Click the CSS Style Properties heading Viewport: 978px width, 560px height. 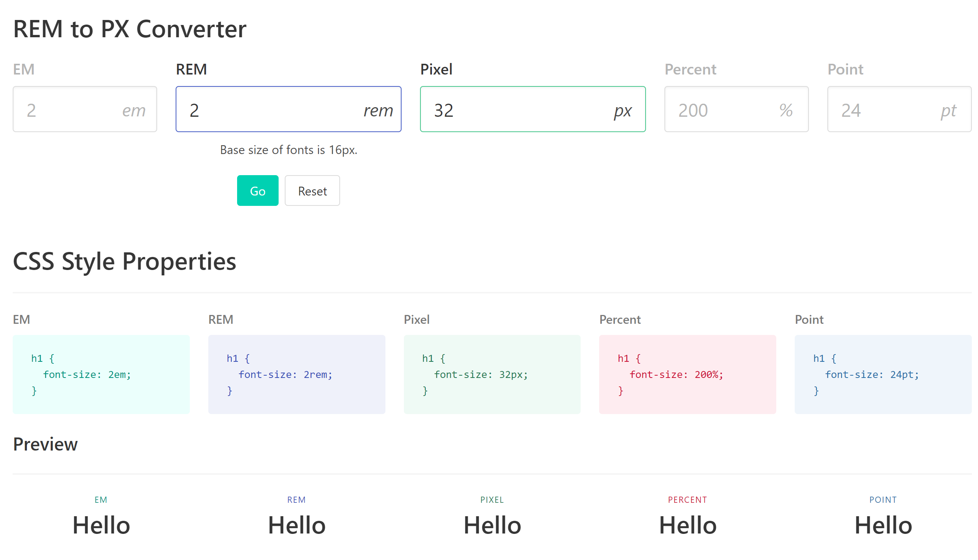[124, 262]
